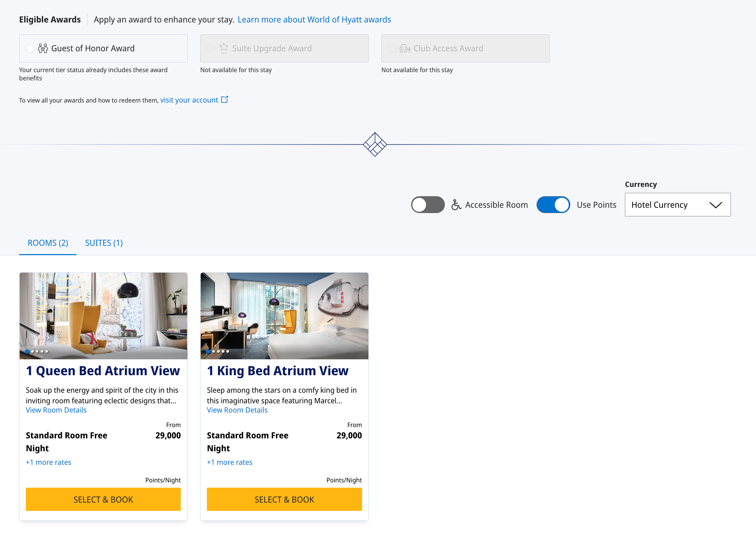
Task: Open the Hotel Currency dropdown
Action: tap(677, 205)
